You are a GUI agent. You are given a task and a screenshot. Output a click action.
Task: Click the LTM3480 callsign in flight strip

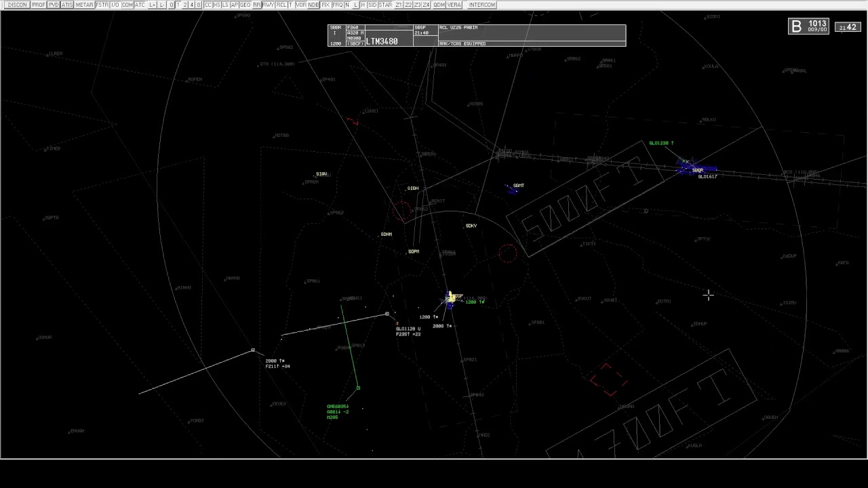coord(382,41)
